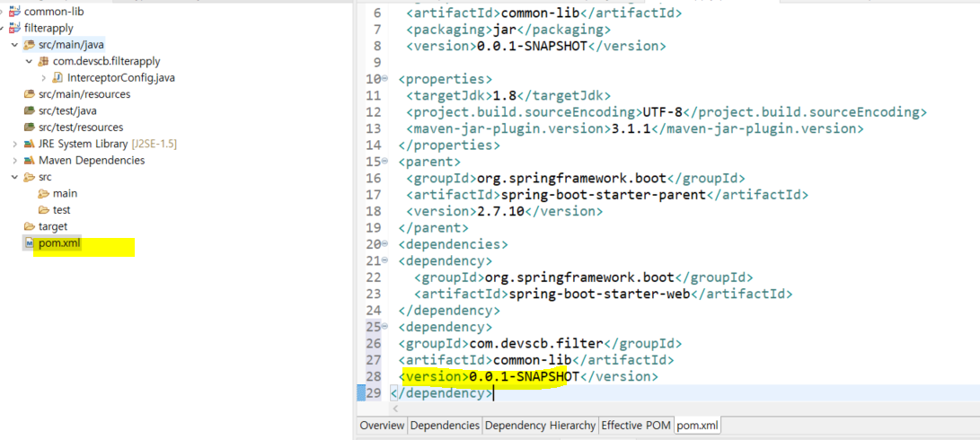The image size is (980, 440).
Task: Click the spring-boot-starter-web artifactId text
Action: pyautogui.click(x=599, y=294)
